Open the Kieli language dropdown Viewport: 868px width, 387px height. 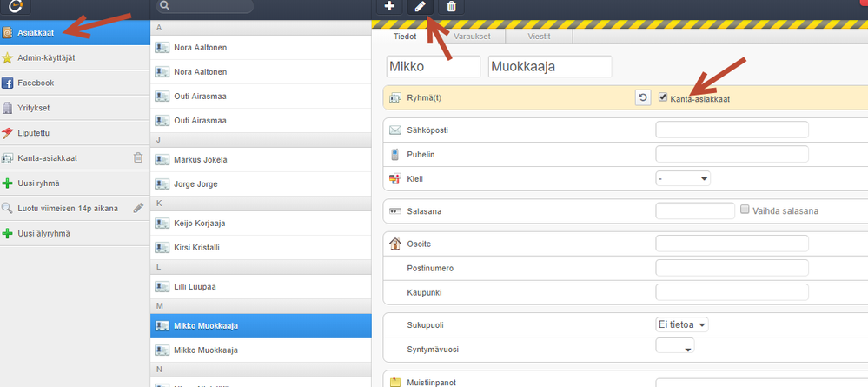point(683,178)
